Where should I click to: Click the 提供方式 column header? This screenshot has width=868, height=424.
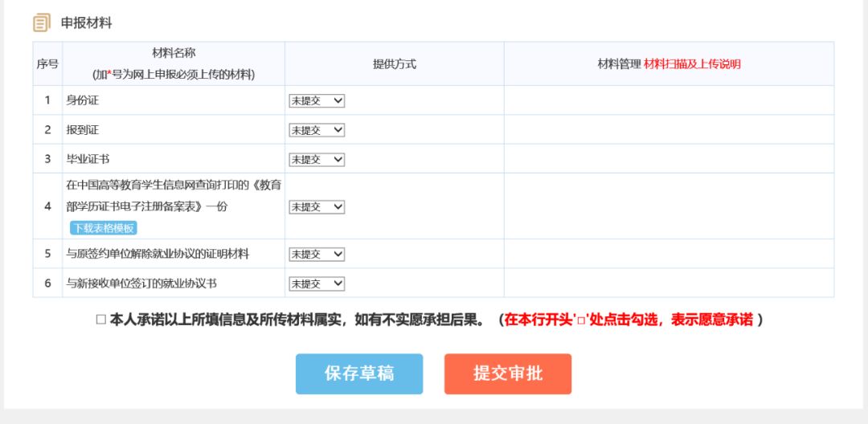click(395, 64)
